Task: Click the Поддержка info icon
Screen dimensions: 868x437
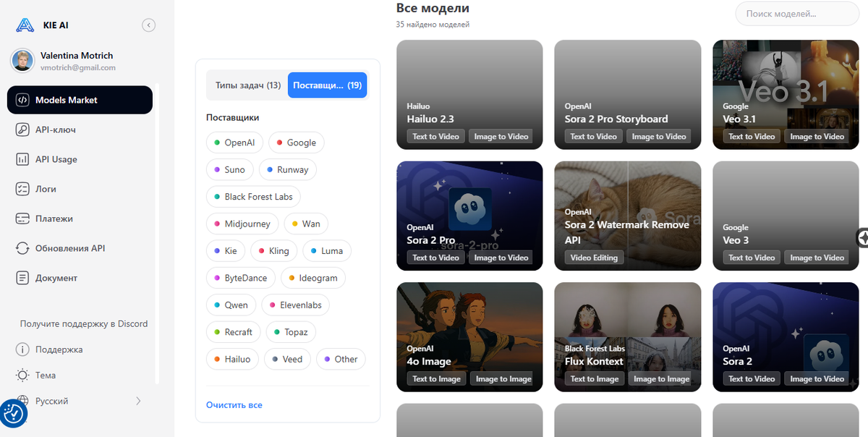Action: [x=22, y=349]
